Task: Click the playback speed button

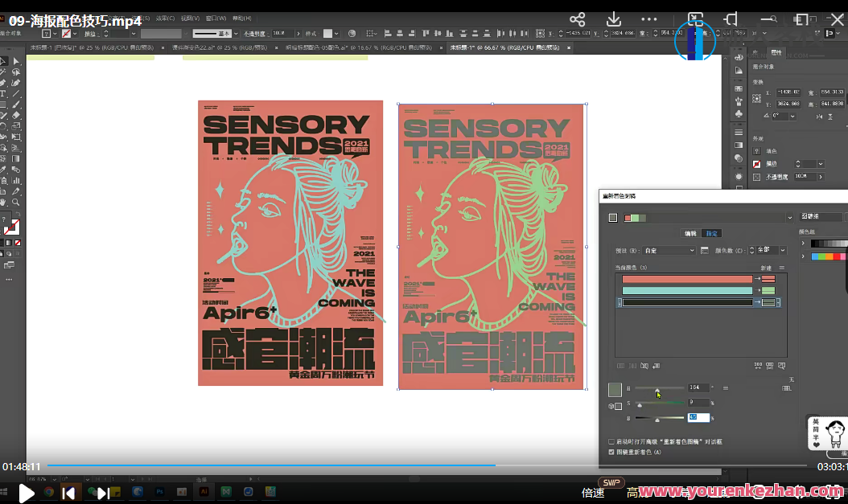Action: (593, 492)
